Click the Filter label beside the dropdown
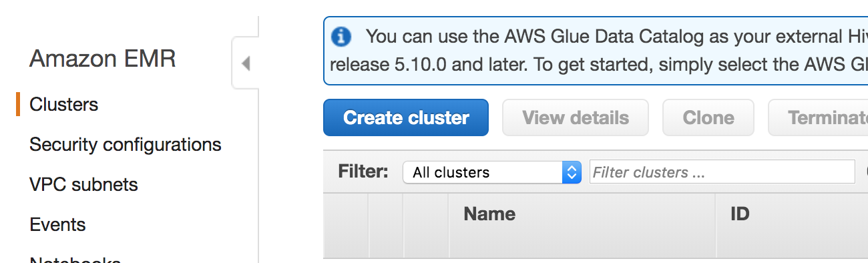Image resolution: width=868 pixels, height=263 pixels. (363, 172)
